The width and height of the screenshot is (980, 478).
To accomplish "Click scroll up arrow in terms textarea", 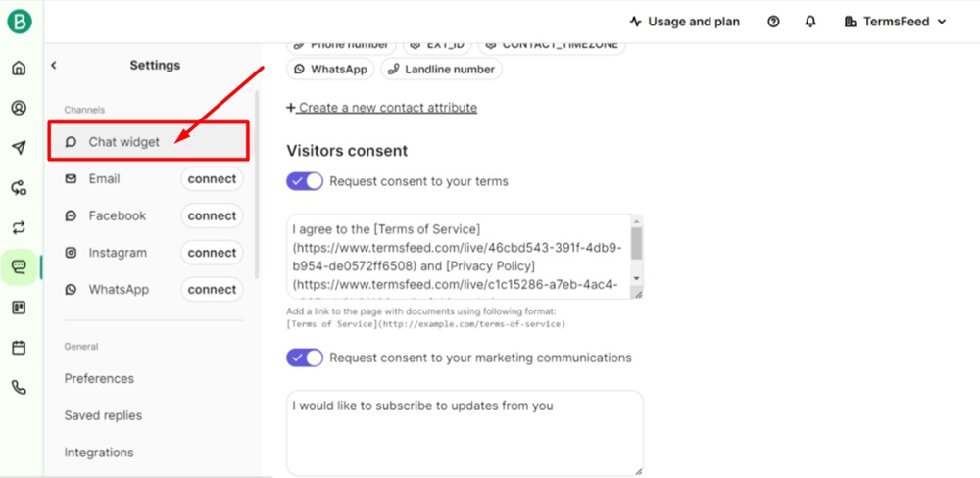I will [x=636, y=221].
